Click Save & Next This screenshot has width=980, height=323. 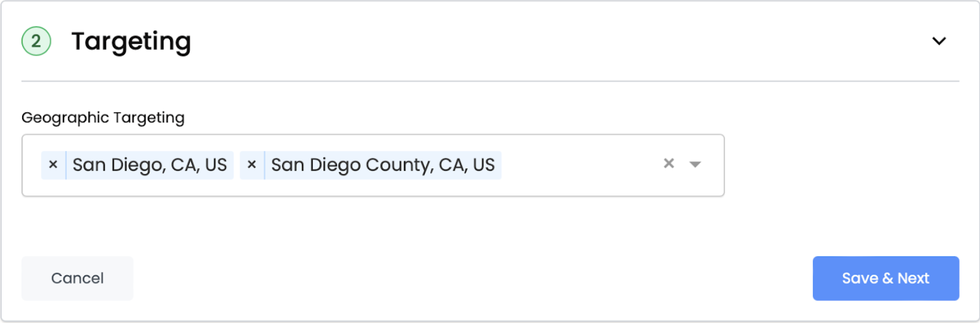885,278
